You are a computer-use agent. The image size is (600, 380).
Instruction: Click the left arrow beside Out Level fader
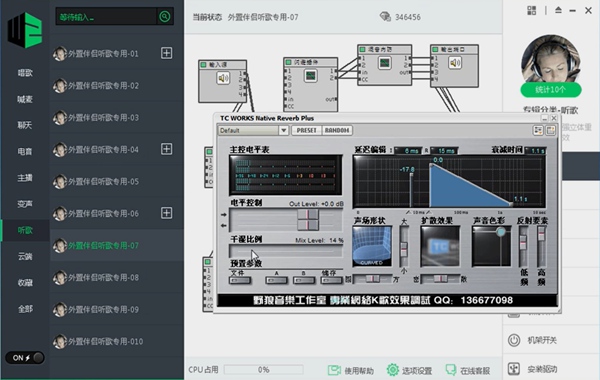[x=224, y=226]
